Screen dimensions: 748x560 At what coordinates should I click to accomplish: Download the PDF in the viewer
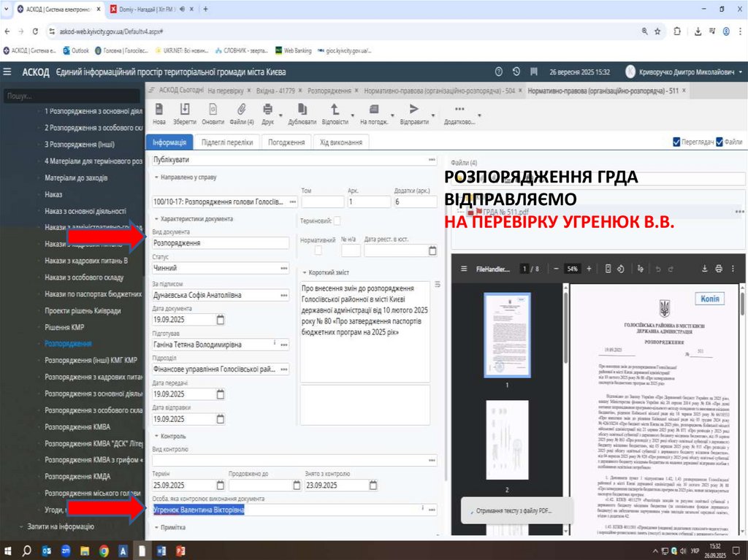[x=706, y=269]
